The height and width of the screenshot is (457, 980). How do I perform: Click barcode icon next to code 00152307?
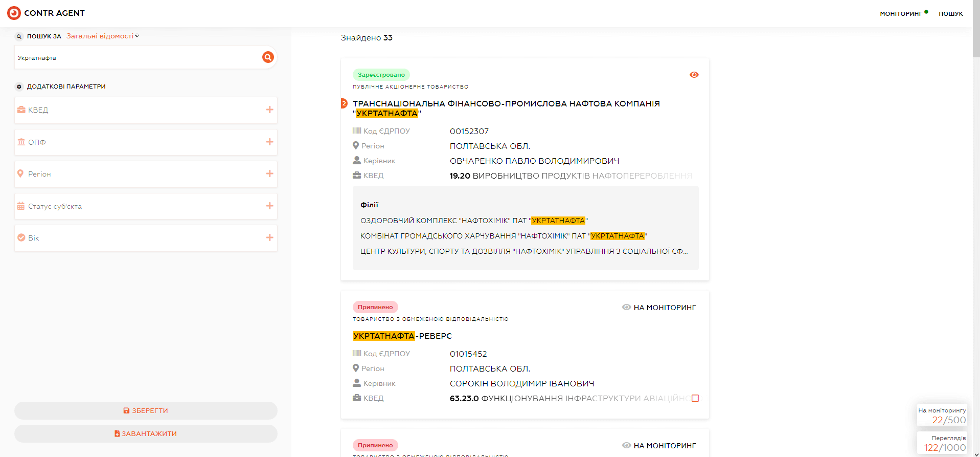pos(357,131)
